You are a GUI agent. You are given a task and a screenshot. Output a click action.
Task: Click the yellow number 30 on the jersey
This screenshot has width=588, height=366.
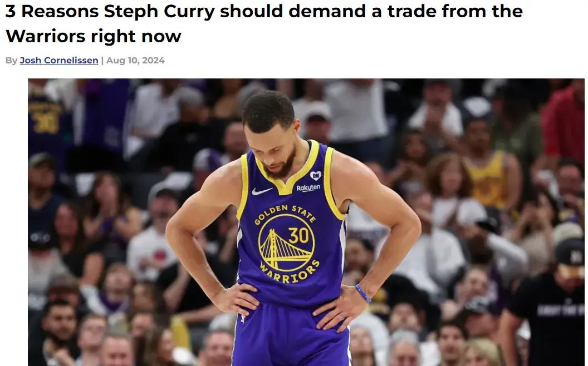(298, 236)
